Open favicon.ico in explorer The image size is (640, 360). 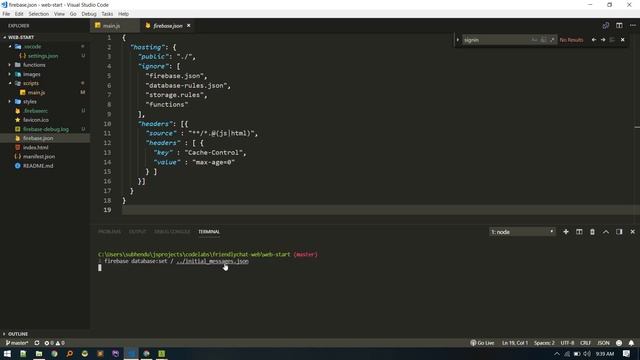tap(36, 120)
